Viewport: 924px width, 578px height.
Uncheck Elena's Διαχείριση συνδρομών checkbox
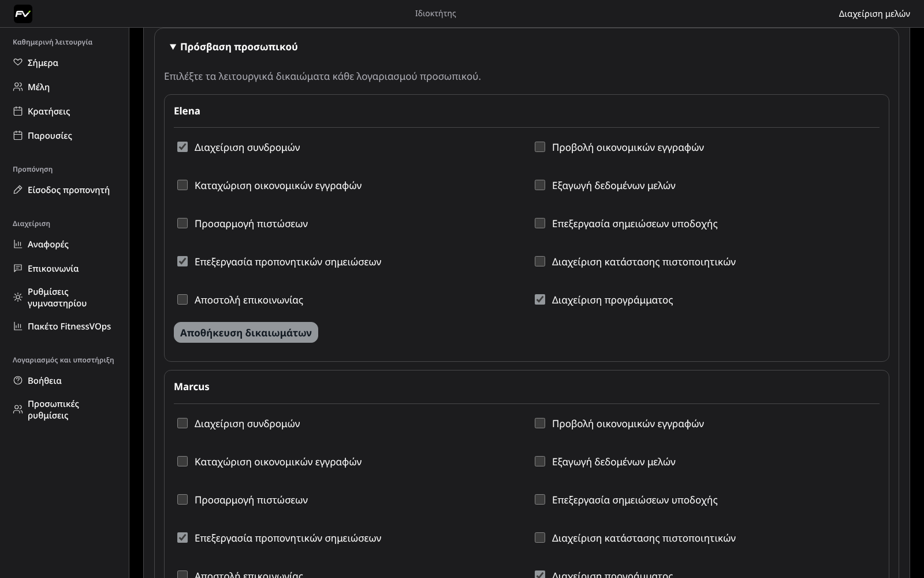(x=182, y=147)
